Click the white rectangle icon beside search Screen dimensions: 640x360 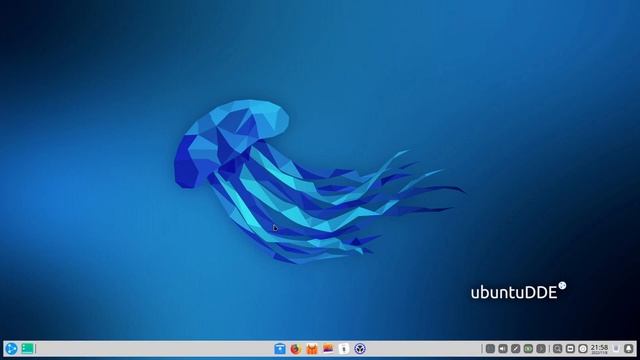(570, 349)
